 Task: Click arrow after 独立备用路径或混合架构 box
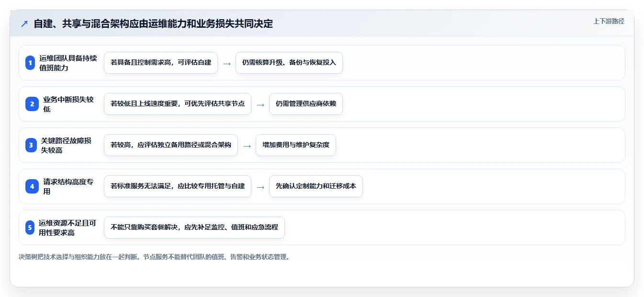pos(247,146)
